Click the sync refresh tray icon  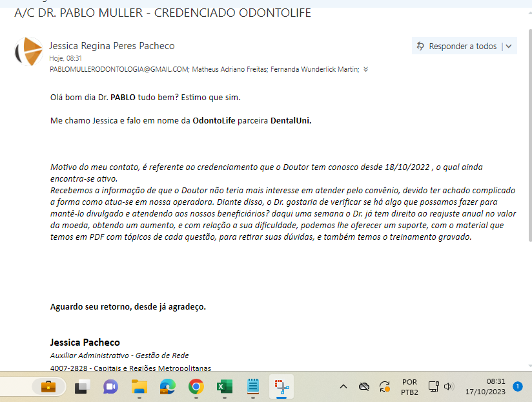(x=385, y=386)
